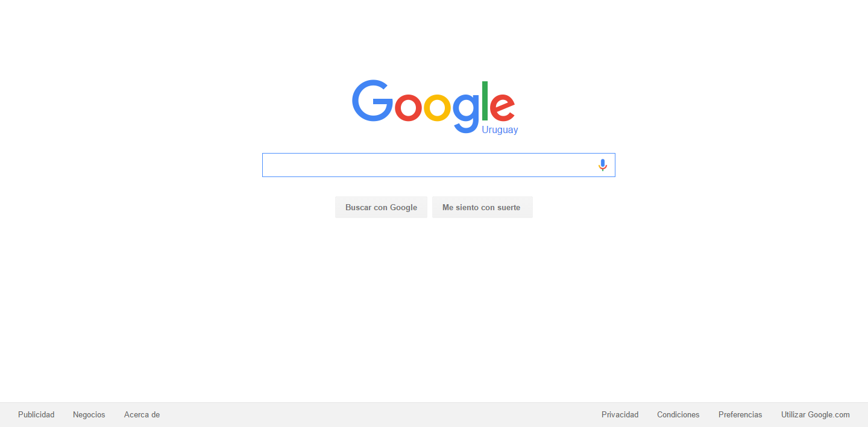Open the Acerca de link

point(142,414)
